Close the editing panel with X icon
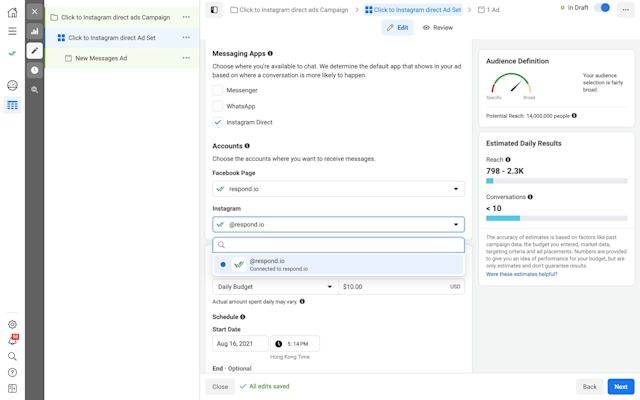Screen dimensions: 640x400 (35, 11)
